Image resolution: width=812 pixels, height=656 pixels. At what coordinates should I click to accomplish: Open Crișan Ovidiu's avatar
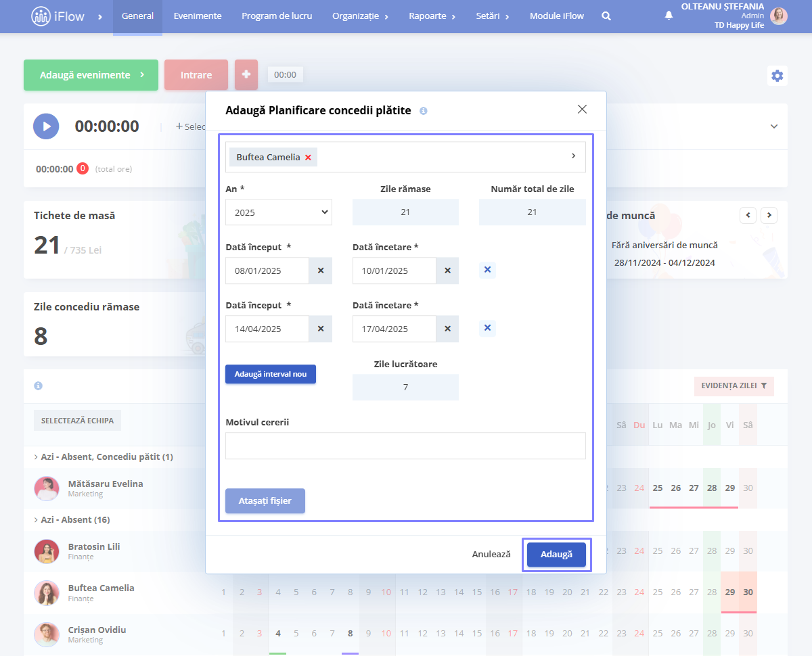click(47, 634)
